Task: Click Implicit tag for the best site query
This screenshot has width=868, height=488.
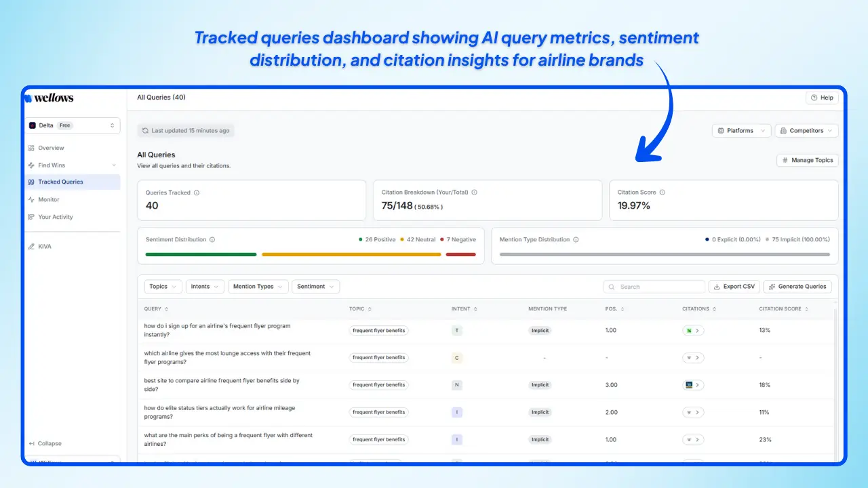Action: 540,385
